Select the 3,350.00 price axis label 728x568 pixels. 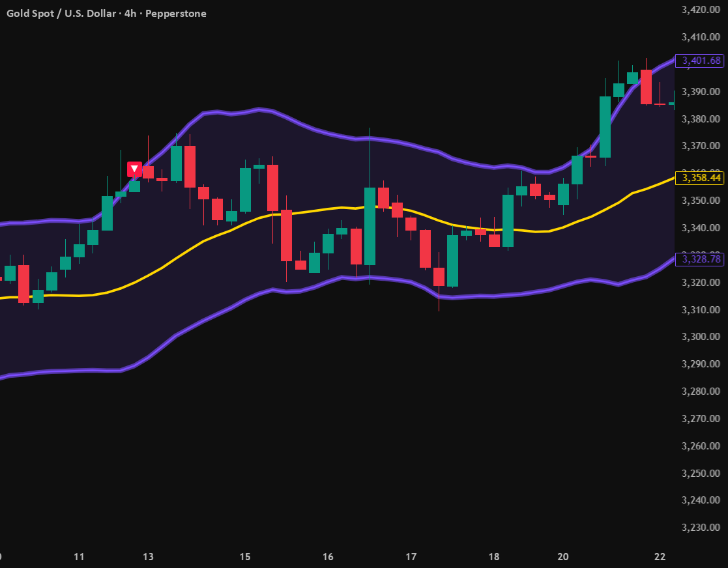click(701, 201)
